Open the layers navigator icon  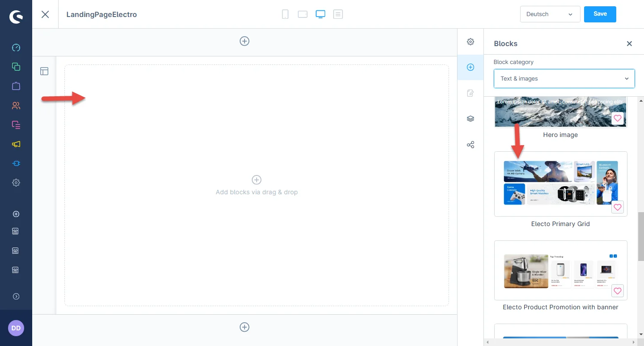click(470, 119)
